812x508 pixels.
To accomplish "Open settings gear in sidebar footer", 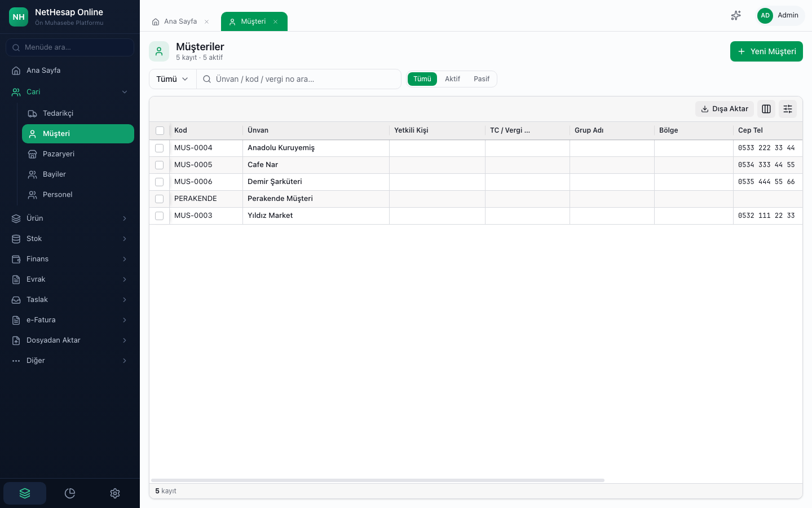I will pos(115,493).
